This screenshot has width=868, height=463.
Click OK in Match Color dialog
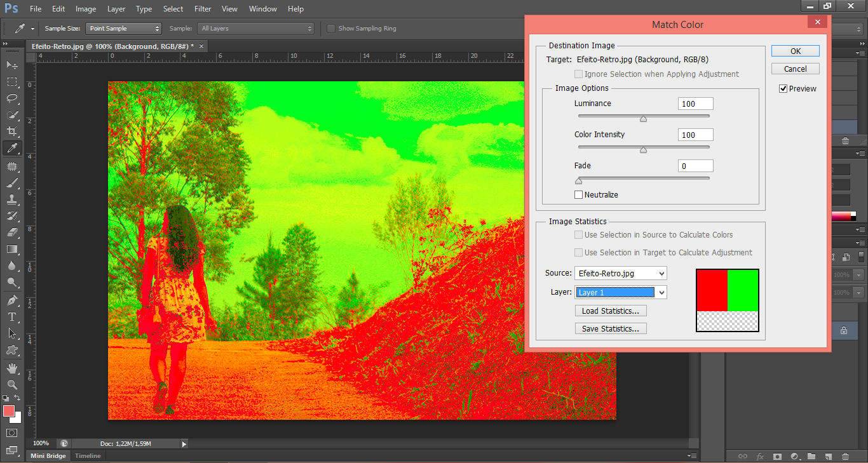point(795,51)
